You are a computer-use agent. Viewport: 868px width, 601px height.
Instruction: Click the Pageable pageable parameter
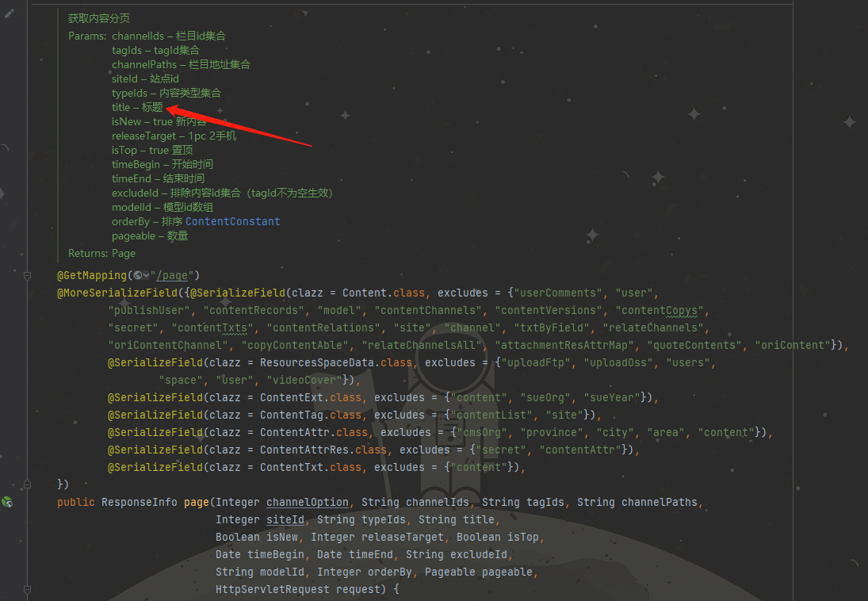tap(478, 572)
